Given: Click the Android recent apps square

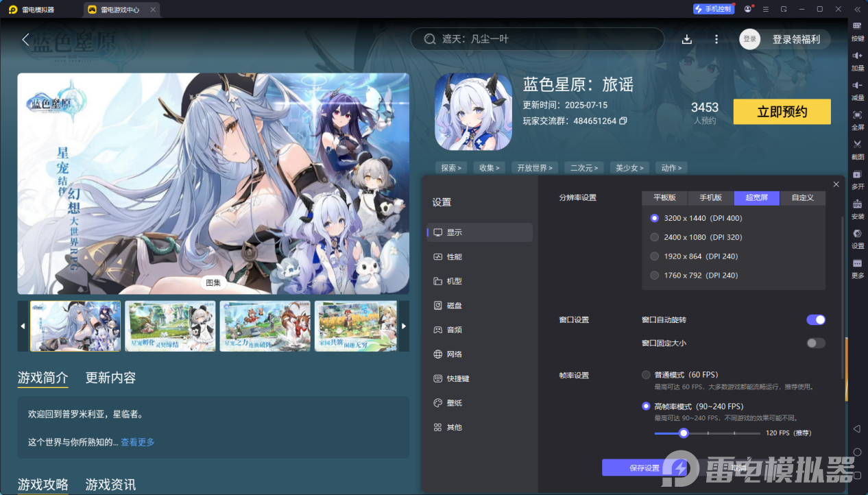Looking at the screenshot, I should click(x=857, y=476).
